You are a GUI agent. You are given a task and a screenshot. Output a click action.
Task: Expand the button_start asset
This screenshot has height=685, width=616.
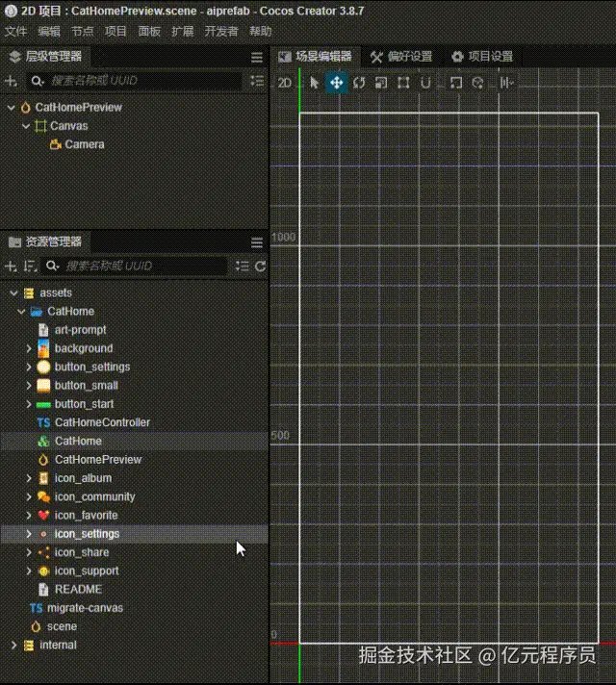tap(29, 404)
